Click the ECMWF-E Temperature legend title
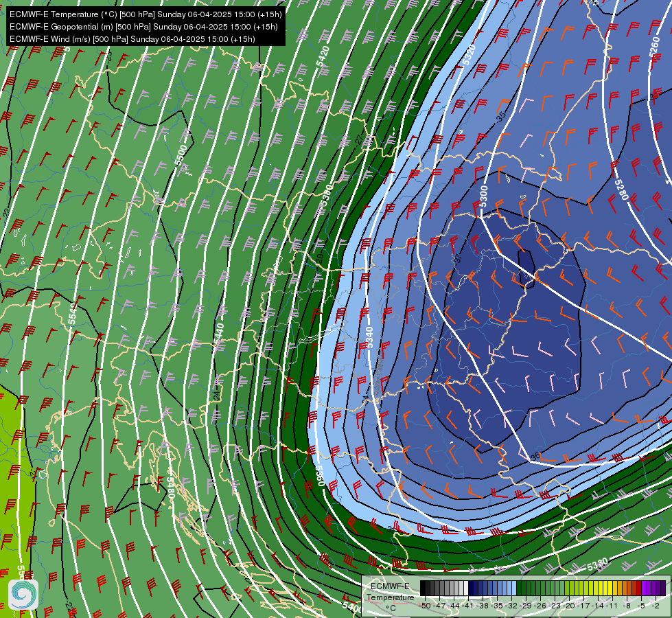The width and height of the screenshot is (672, 618). 390,591
